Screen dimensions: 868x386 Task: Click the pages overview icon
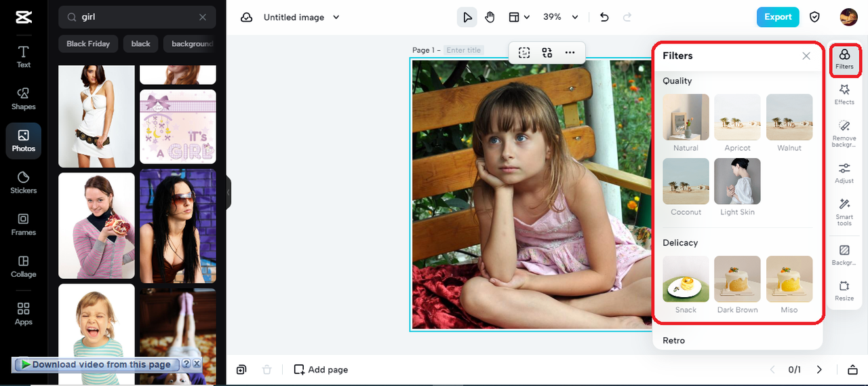(x=852, y=370)
